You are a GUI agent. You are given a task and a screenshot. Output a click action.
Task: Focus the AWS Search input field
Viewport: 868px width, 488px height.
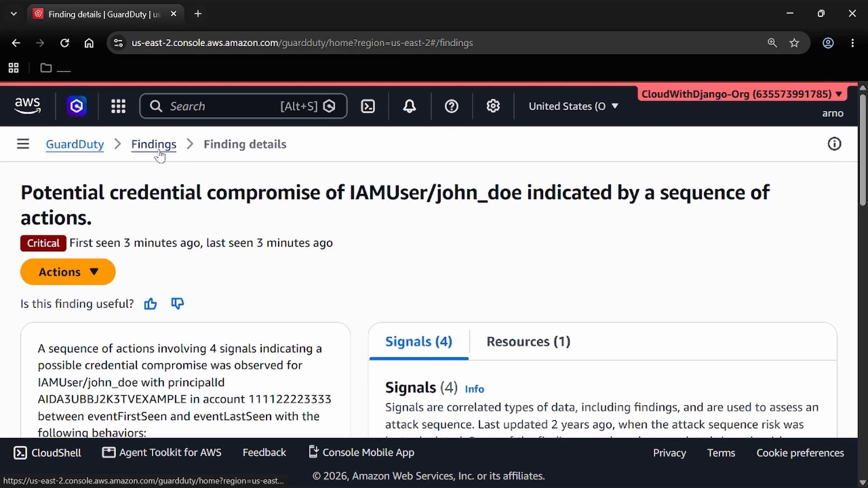coord(244,106)
